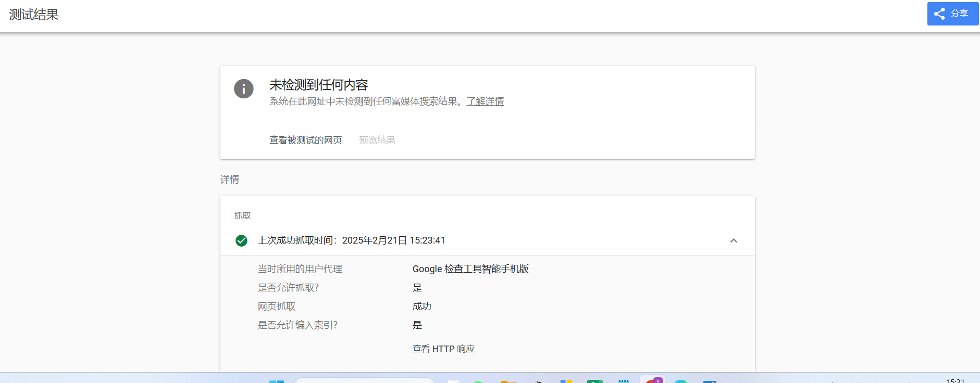Click the 测试结果 page title

click(x=34, y=15)
